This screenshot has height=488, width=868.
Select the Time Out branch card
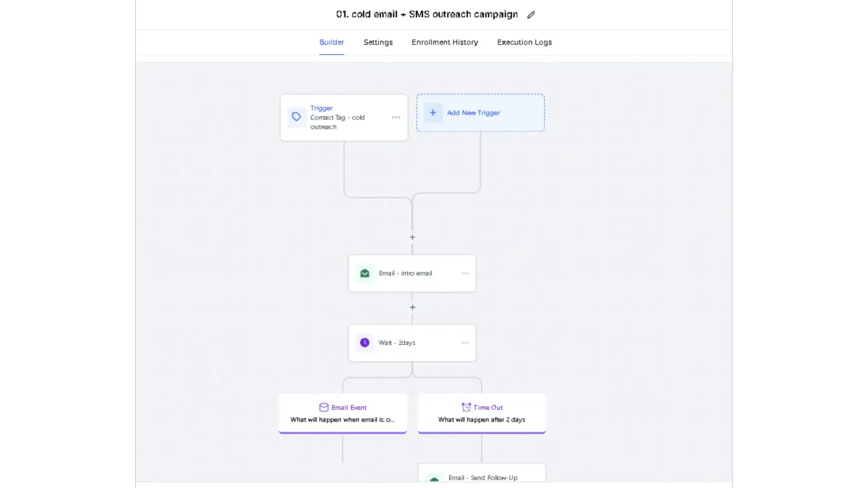pyautogui.click(x=482, y=414)
